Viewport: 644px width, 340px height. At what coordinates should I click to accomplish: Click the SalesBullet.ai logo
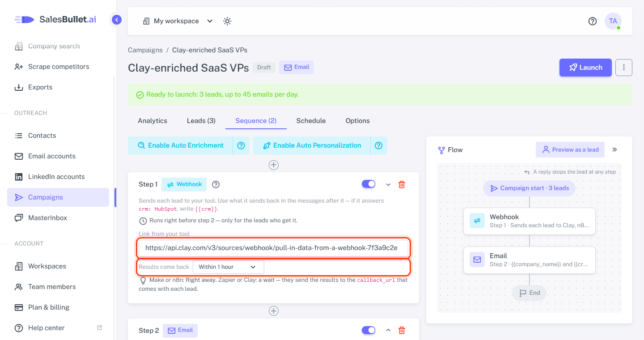[55, 19]
